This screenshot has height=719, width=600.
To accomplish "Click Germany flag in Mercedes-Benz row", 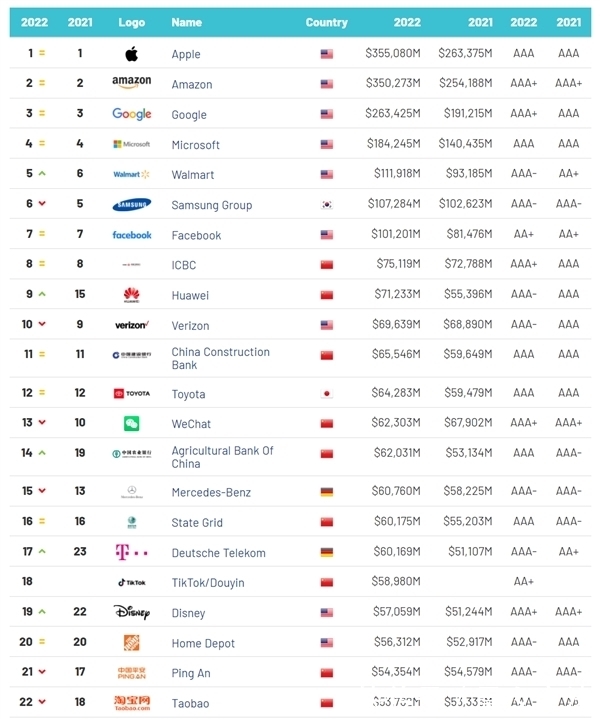I will tap(326, 492).
